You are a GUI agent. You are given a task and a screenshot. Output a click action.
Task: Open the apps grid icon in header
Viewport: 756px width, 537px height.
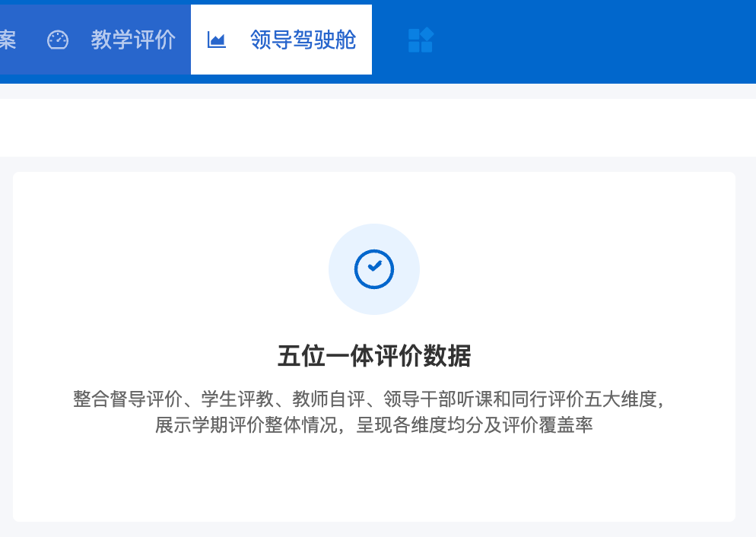pos(421,40)
